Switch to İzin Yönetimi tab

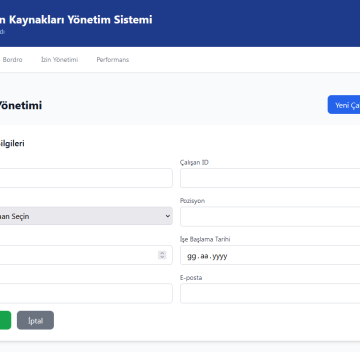(x=59, y=60)
